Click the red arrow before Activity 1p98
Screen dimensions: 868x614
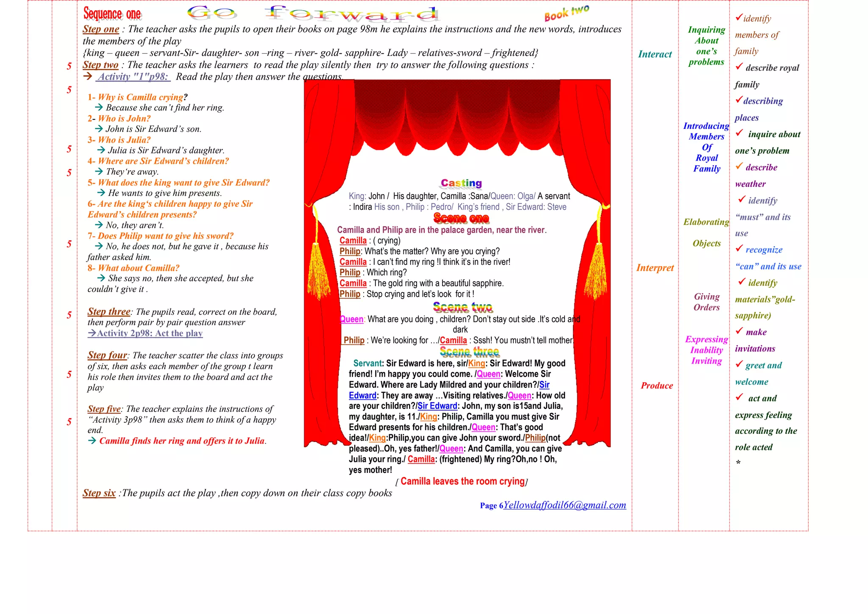pyautogui.click(x=88, y=76)
